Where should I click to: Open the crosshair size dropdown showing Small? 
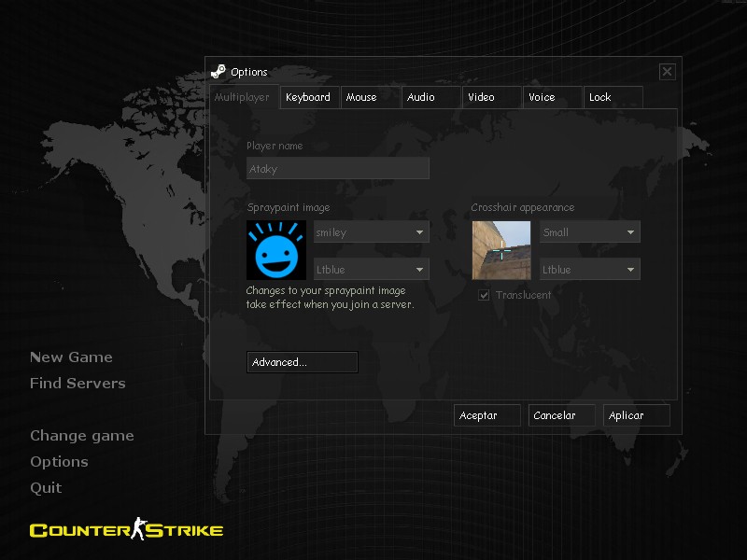click(589, 231)
